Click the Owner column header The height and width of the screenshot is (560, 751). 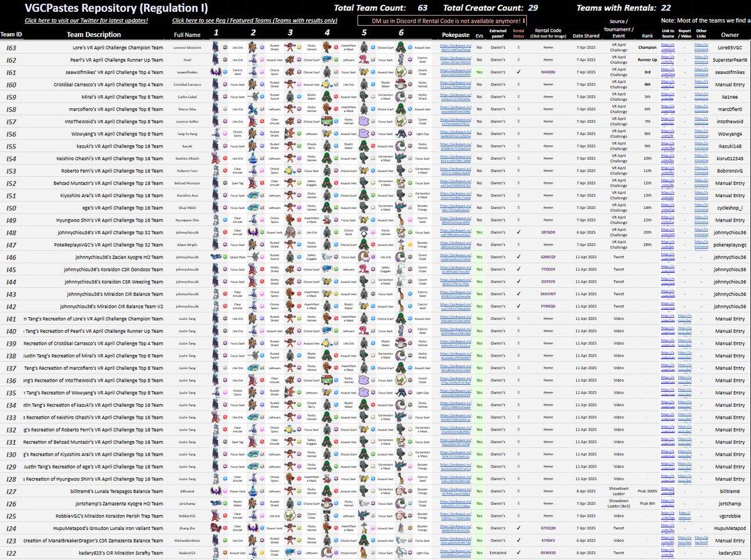pyautogui.click(x=730, y=34)
